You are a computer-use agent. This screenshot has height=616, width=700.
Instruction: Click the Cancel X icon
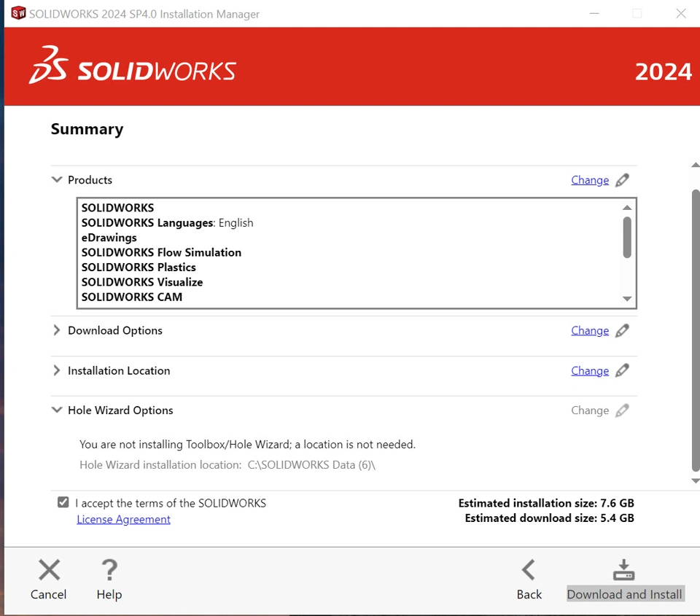click(x=49, y=569)
